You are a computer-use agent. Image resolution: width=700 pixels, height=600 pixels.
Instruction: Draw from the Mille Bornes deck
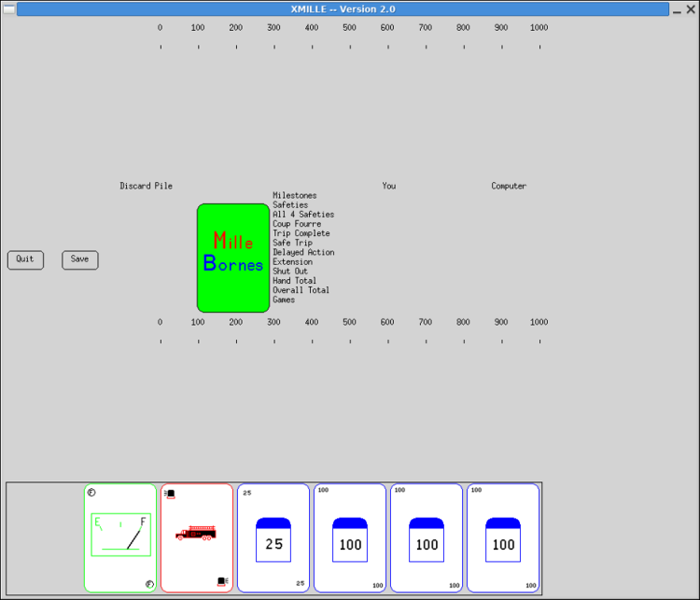point(233,258)
